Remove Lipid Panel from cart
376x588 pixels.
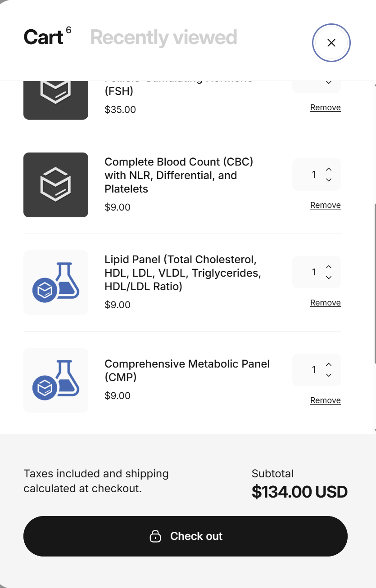(x=325, y=303)
